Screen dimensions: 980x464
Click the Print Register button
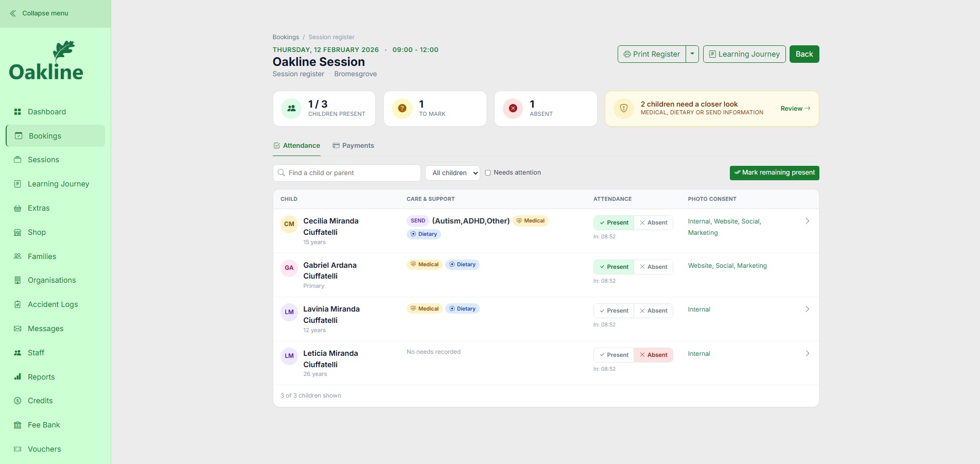[652, 54]
